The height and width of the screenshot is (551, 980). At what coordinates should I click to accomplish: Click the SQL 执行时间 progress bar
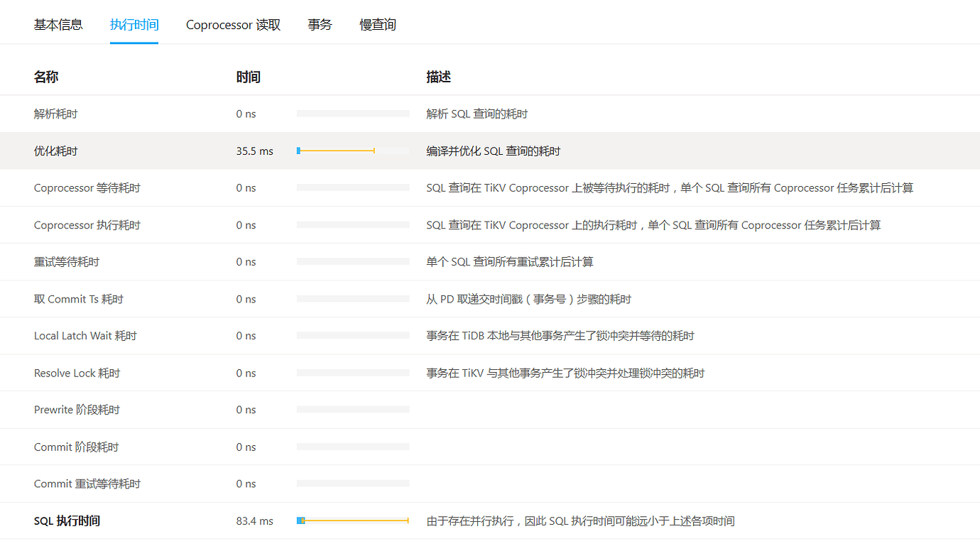(x=352, y=520)
